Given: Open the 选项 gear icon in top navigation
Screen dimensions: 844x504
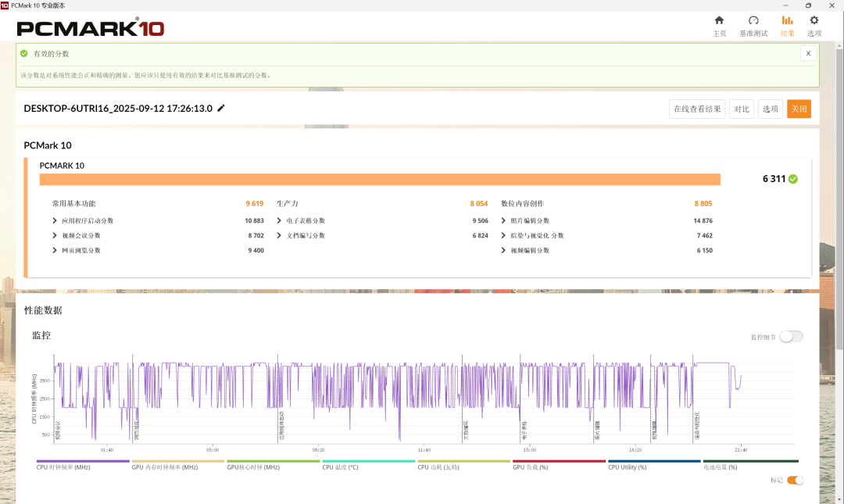Looking at the screenshot, I should coord(814,20).
